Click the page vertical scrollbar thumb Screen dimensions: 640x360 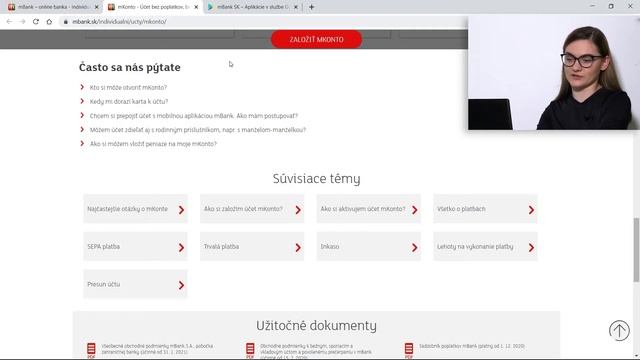click(x=636, y=250)
